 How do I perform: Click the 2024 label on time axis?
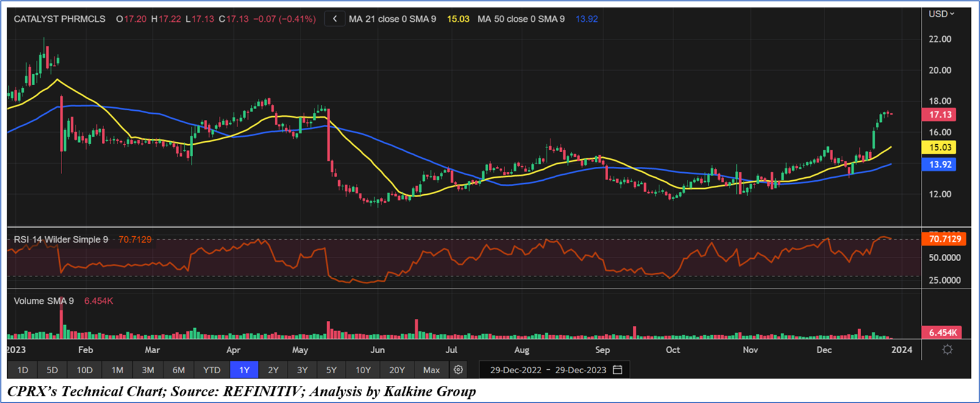pos(902,349)
